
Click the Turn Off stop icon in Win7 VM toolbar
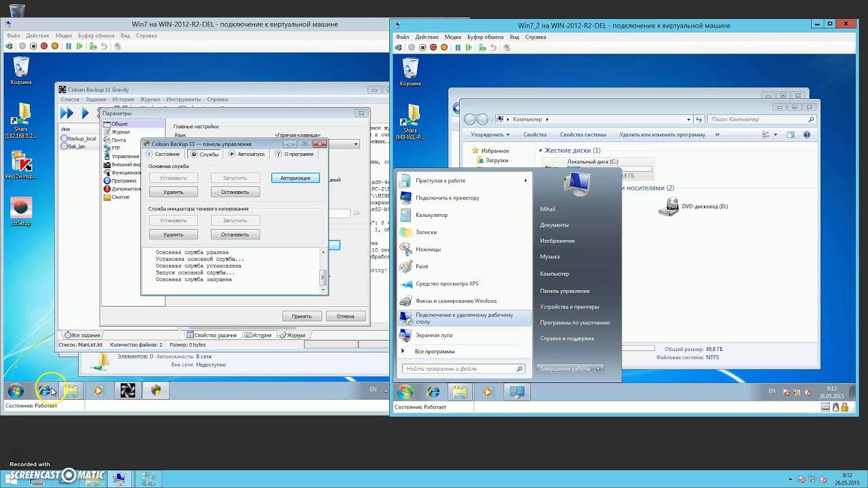tap(33, 46)
